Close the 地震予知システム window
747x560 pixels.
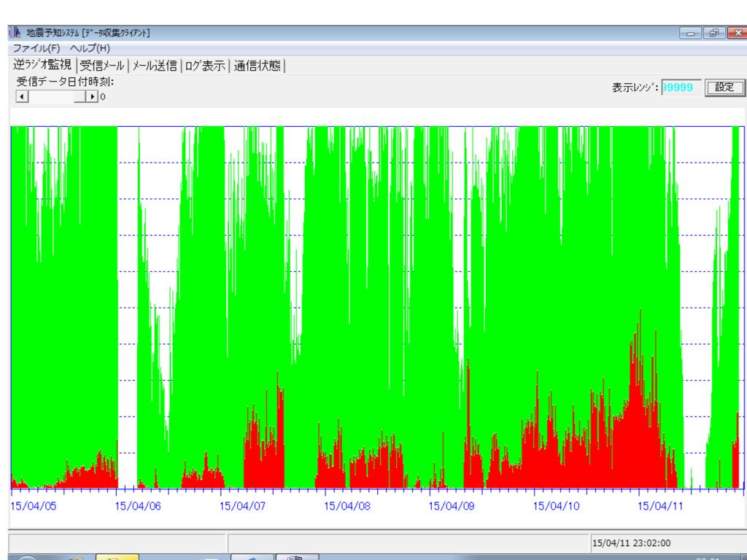click(x=738, y=33)
